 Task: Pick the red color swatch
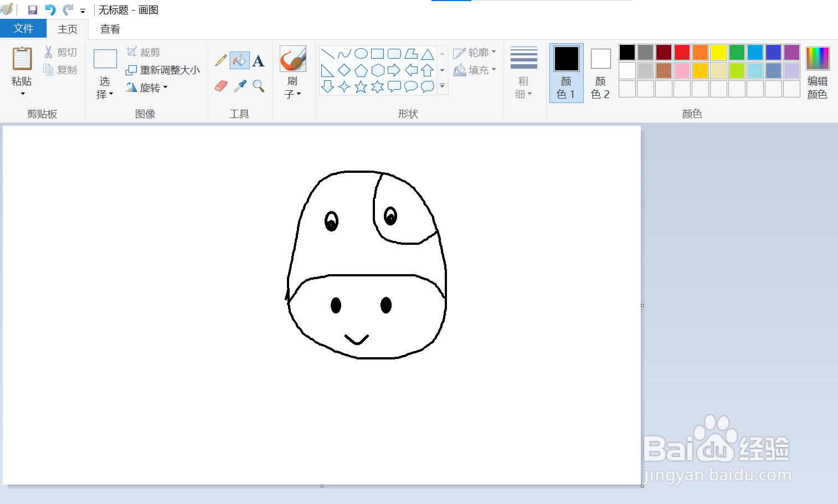(x=682, y=52)
